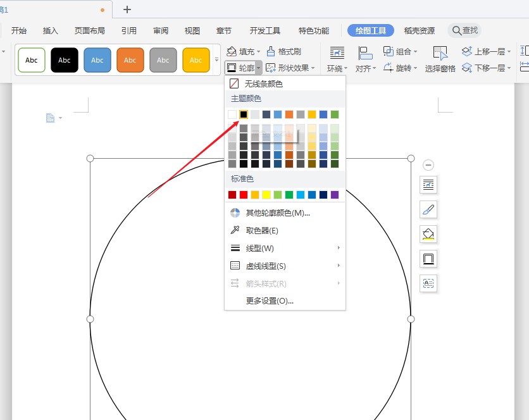
Task: Pick the standard yellow color swatch
Action: (x=266, y=195)
